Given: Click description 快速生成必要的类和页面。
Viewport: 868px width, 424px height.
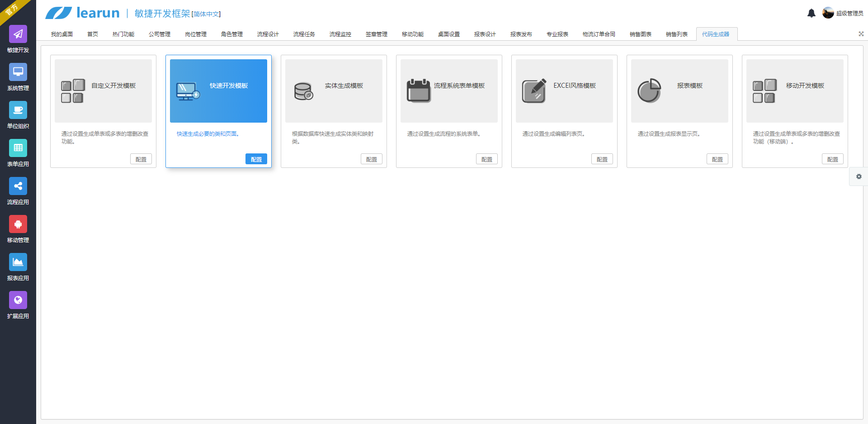Looking at the screenshot, I should click(208, 134).
